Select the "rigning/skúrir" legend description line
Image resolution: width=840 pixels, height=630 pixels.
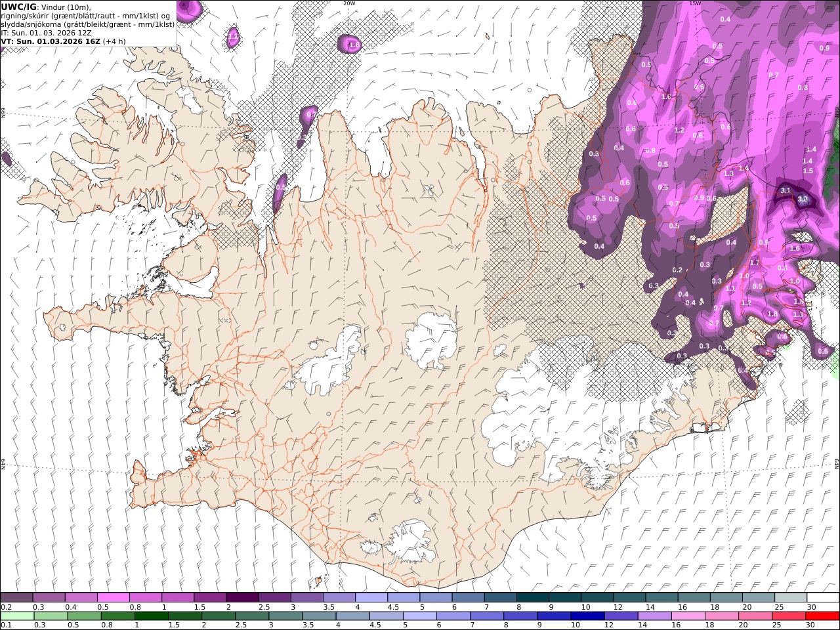tap(87, 16)
